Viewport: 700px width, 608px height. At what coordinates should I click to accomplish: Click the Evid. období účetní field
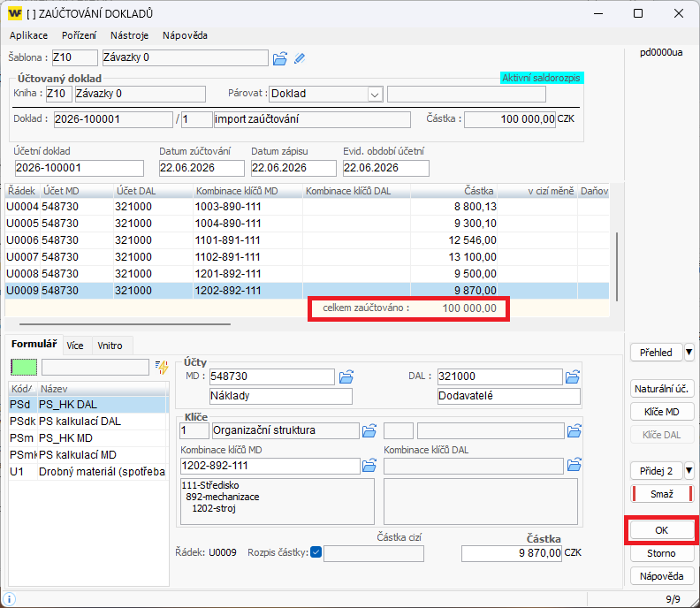[385, 168]
